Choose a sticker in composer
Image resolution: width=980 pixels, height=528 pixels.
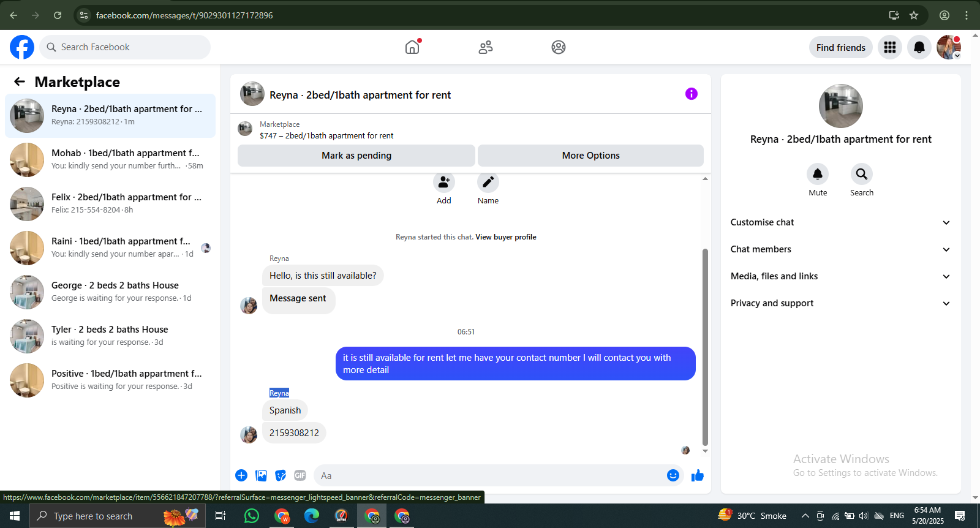click(281, 475)
